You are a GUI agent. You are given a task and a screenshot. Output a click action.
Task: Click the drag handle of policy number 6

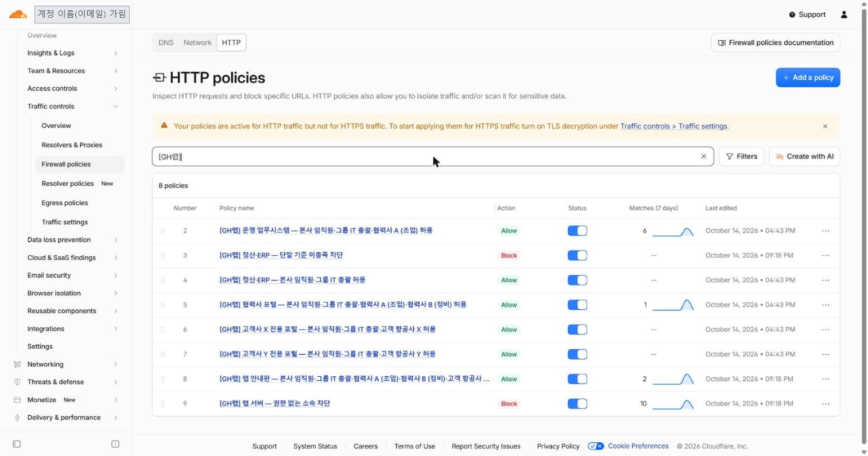click(x=162, y=329)
